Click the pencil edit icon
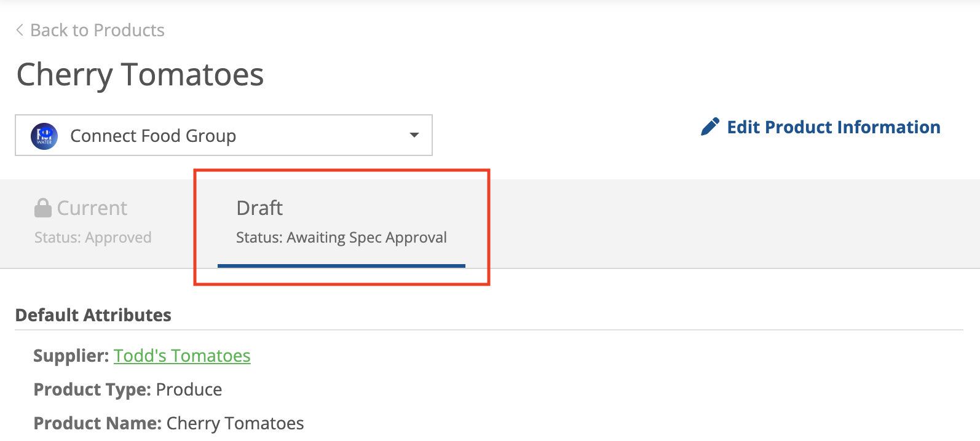 tap(710, 127)
